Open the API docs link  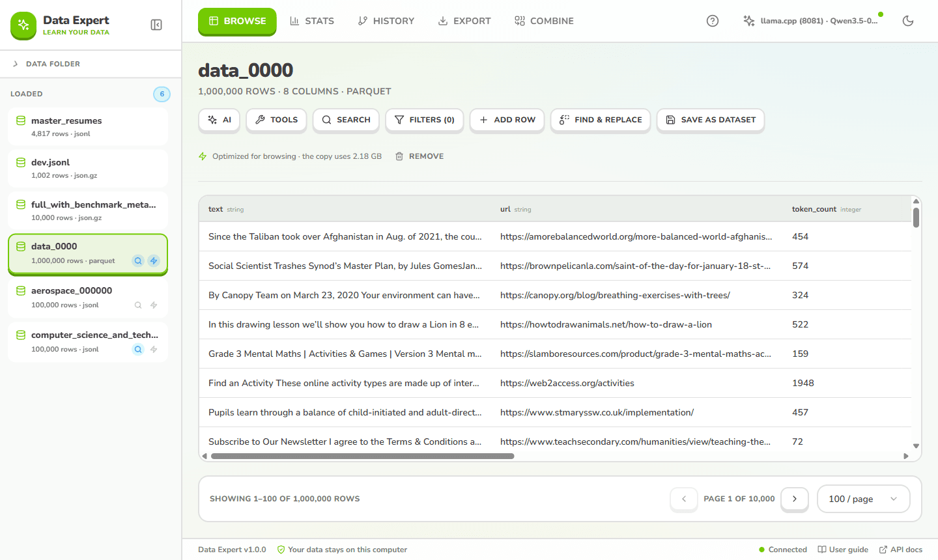point(901,550)
